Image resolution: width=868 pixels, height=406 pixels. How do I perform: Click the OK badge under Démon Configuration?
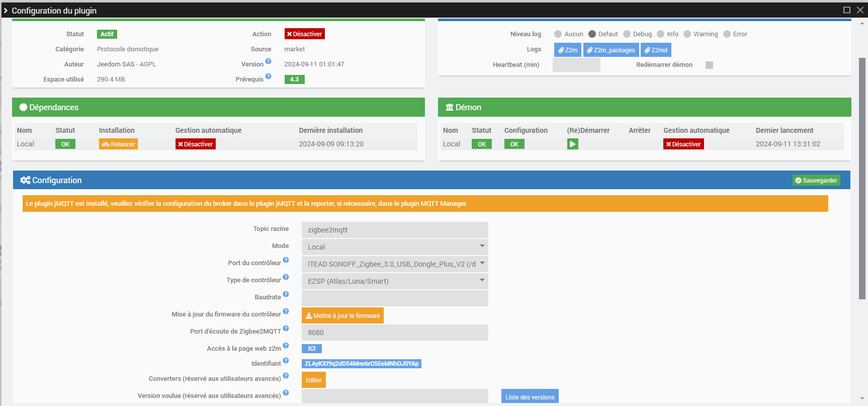pos(514,144)
